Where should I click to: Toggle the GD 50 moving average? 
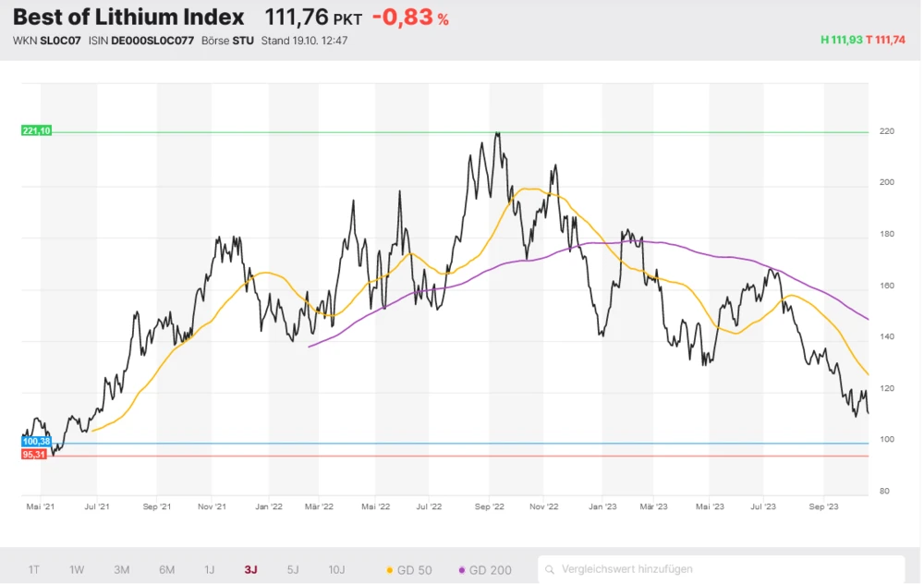(x=408, y=569)
